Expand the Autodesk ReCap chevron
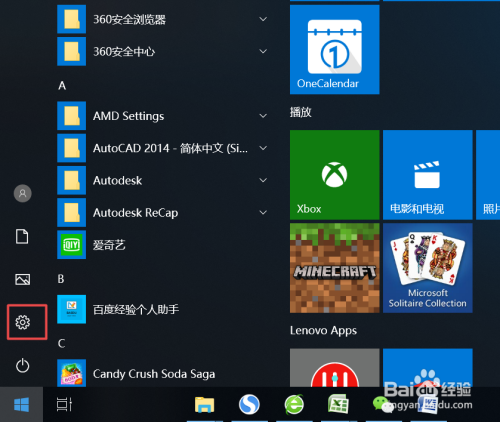Screen dimensions: 500x422 263,212
